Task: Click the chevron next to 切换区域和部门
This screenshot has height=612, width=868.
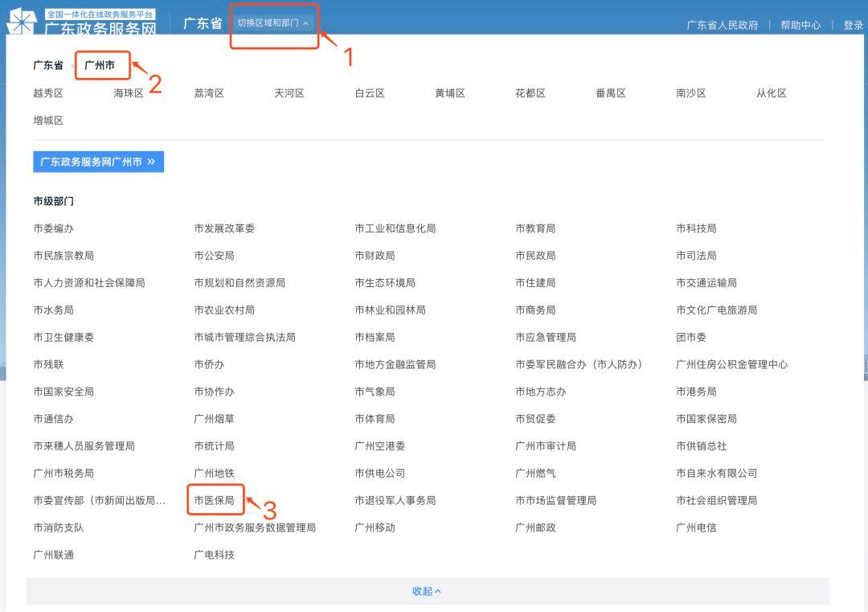Action: pyautogui.click(x=303, y=24)
